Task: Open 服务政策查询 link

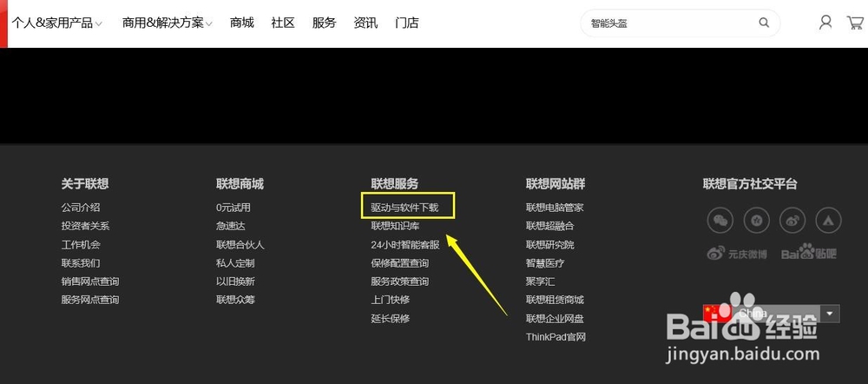Action: [x=399, y=281]
